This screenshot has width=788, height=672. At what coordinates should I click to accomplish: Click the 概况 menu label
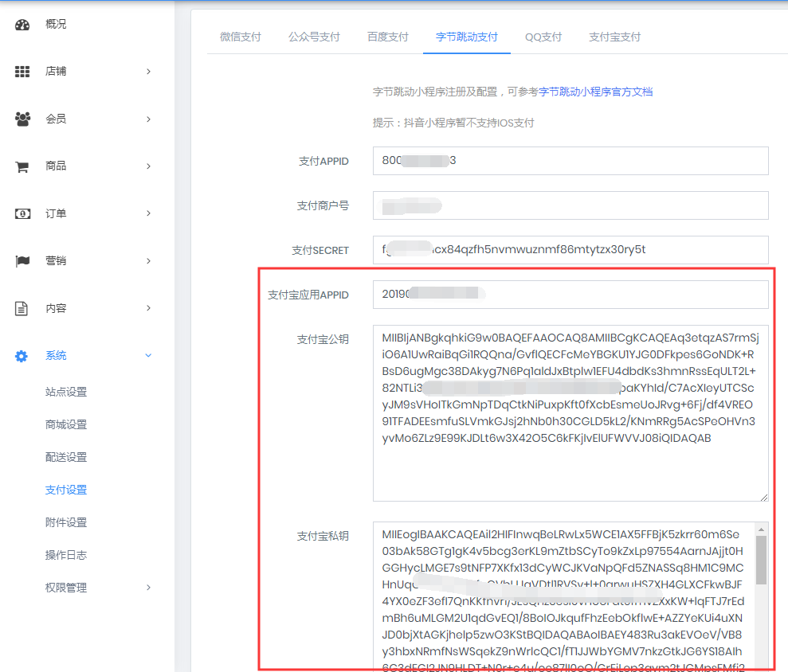(x=56, y=24)
